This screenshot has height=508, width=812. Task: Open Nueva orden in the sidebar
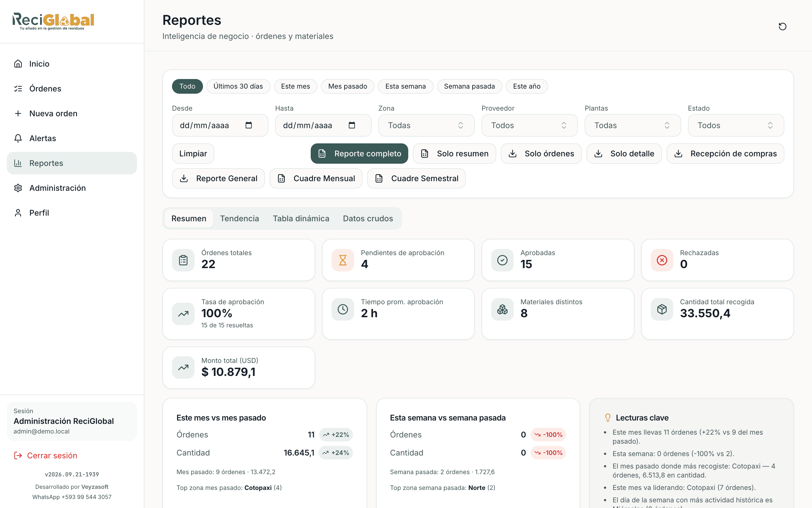72,113
